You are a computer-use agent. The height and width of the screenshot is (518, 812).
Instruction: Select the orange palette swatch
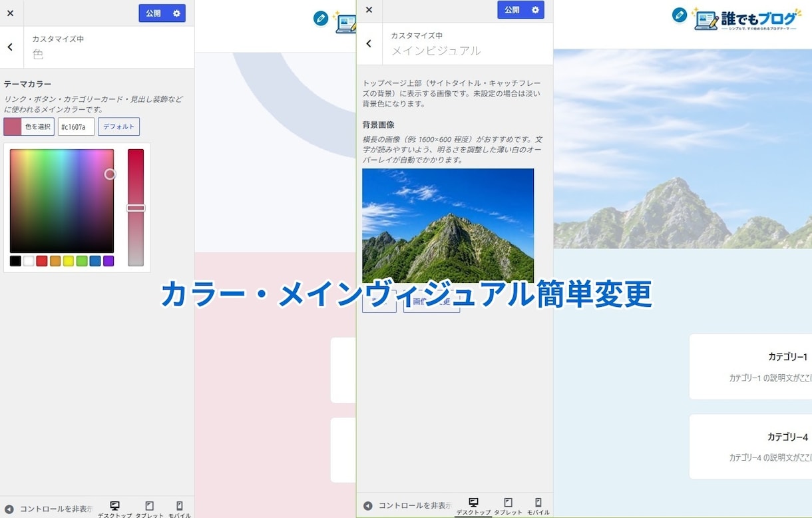[55, 261]
